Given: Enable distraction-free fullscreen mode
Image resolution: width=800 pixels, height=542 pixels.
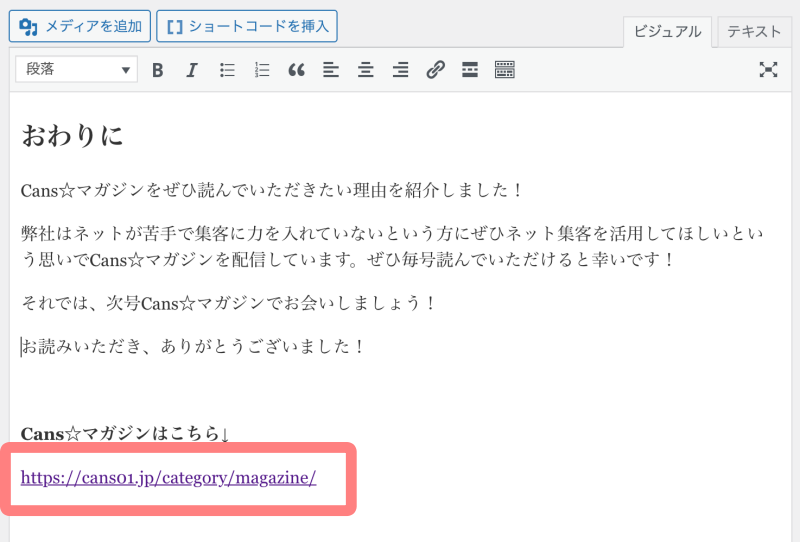Looking at the screenshot, I should (768, 70).
